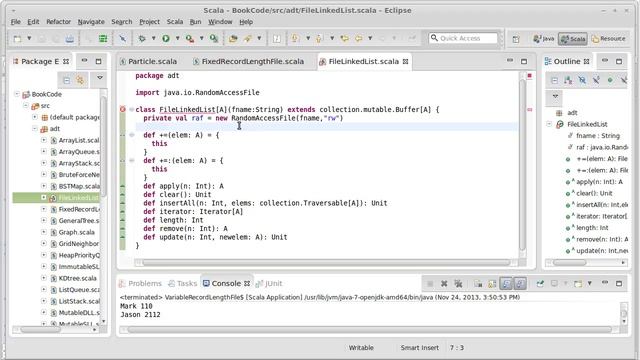
Task: Click the Open Type folder icon
Action: tap(233, 39)
